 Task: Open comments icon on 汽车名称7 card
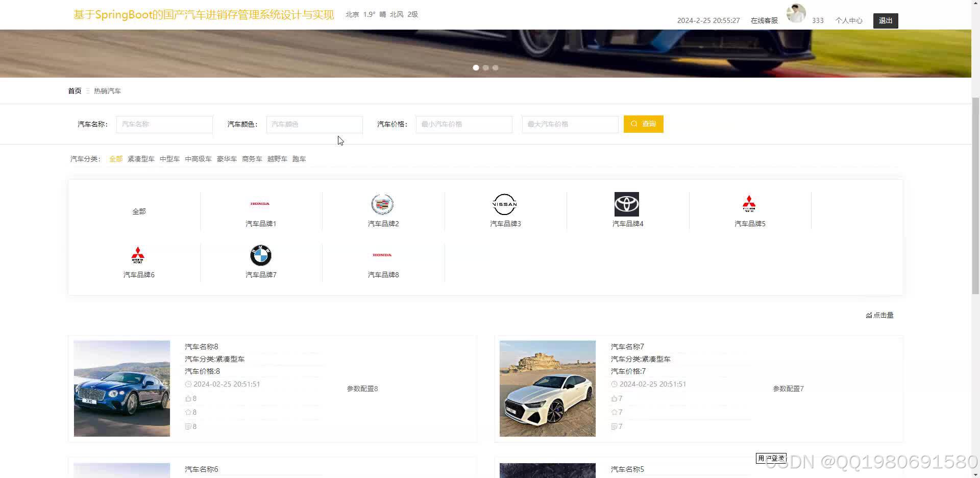(614, 426)
